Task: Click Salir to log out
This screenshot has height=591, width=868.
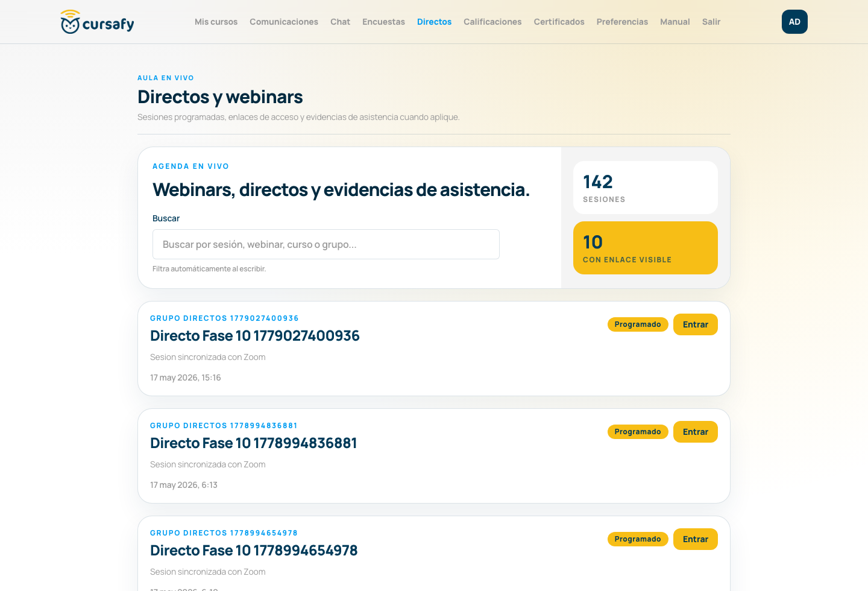Action: click(711, 22)
